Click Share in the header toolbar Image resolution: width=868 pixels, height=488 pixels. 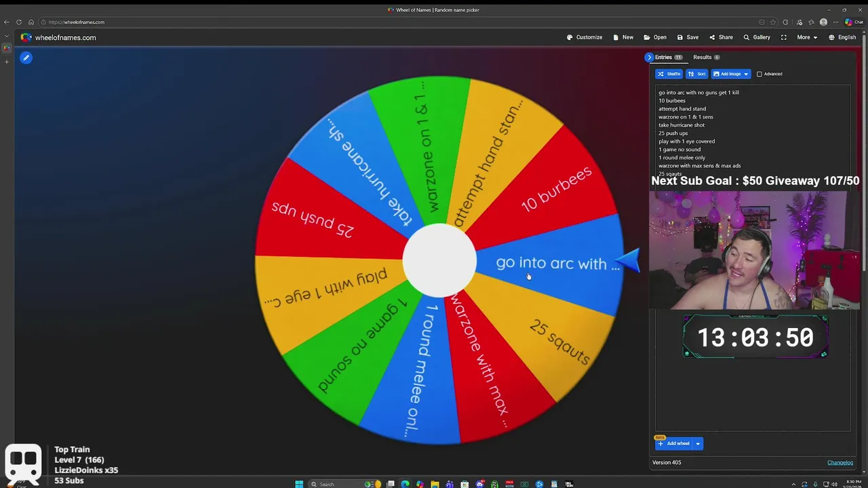pyautogui.click(x=721, y=37)
